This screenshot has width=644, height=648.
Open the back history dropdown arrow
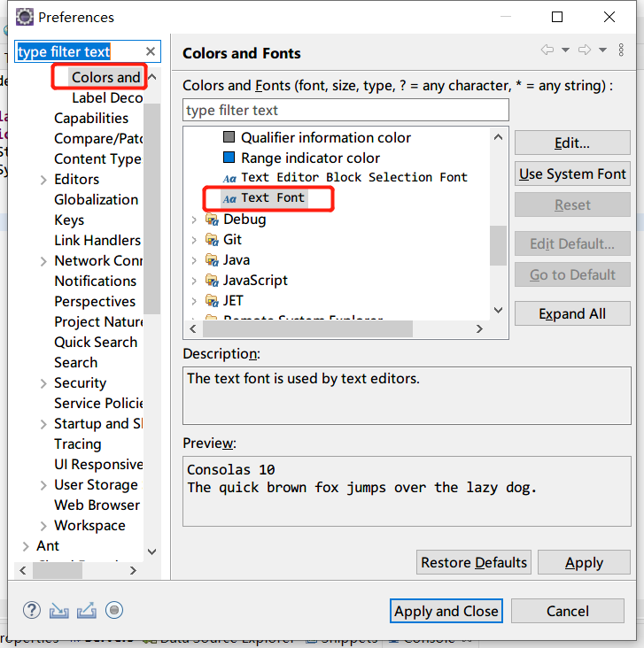coord(565,50)
